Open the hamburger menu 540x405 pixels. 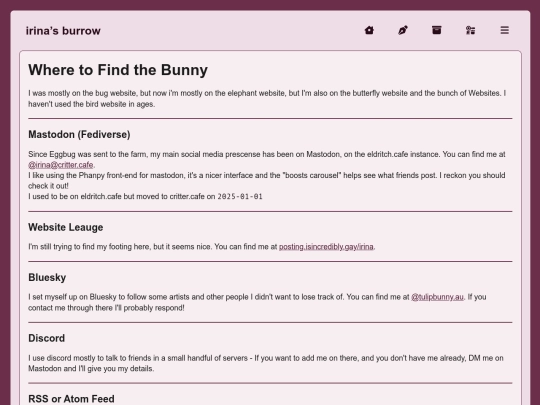click(x=505, y=30)
